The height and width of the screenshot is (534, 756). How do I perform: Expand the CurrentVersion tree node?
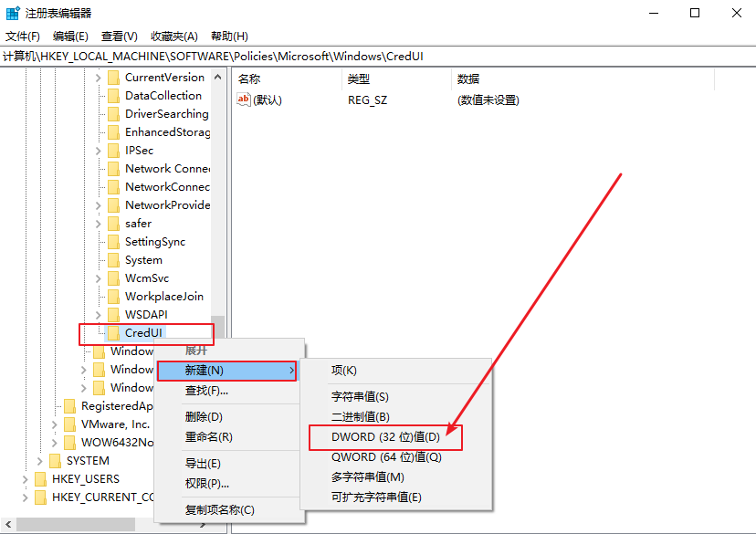coord(99,78)
